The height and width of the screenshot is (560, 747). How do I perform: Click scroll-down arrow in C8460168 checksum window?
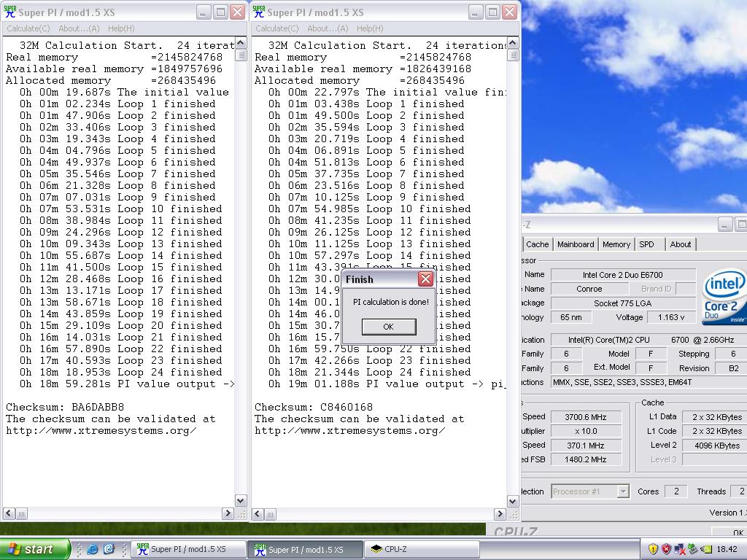tap(513, 500)
